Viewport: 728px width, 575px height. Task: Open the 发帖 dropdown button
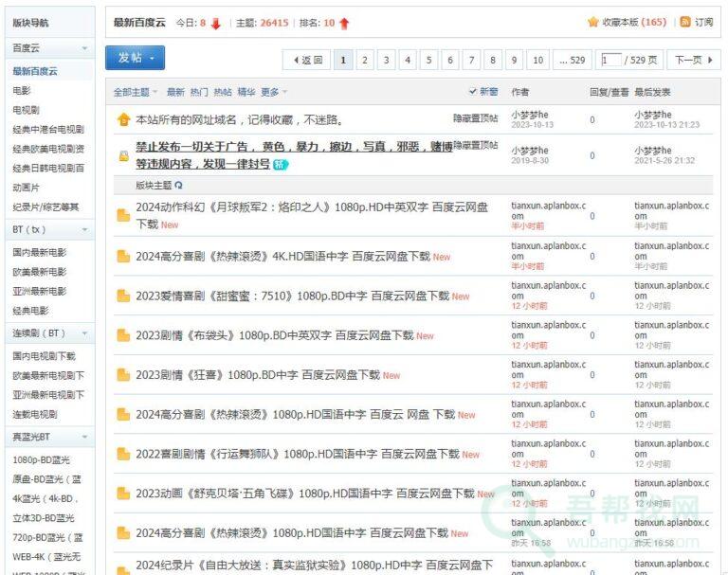click(x=135, y=58)
